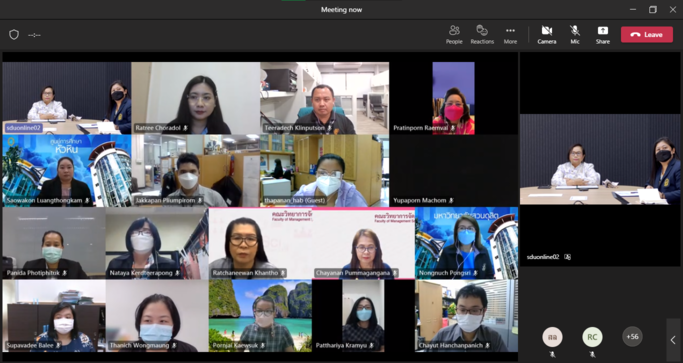Click the shield security icon
683x363 pixels.
pos(14,35)
